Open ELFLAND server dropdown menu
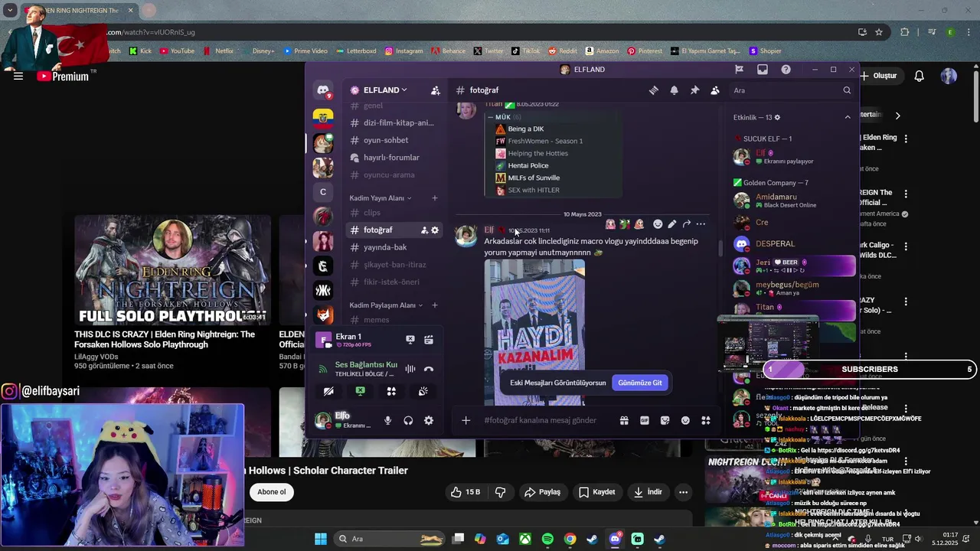980x551 pixels. pyautogui.click(x=386, y=90)
